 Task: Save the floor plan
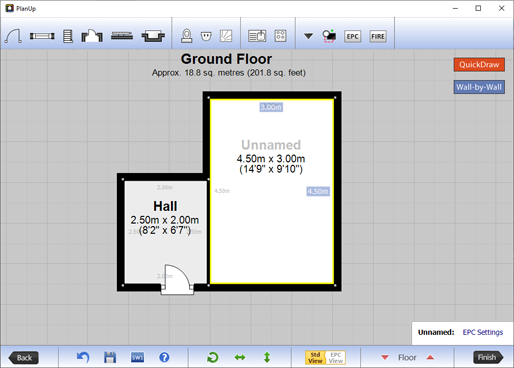click(110, 357)
